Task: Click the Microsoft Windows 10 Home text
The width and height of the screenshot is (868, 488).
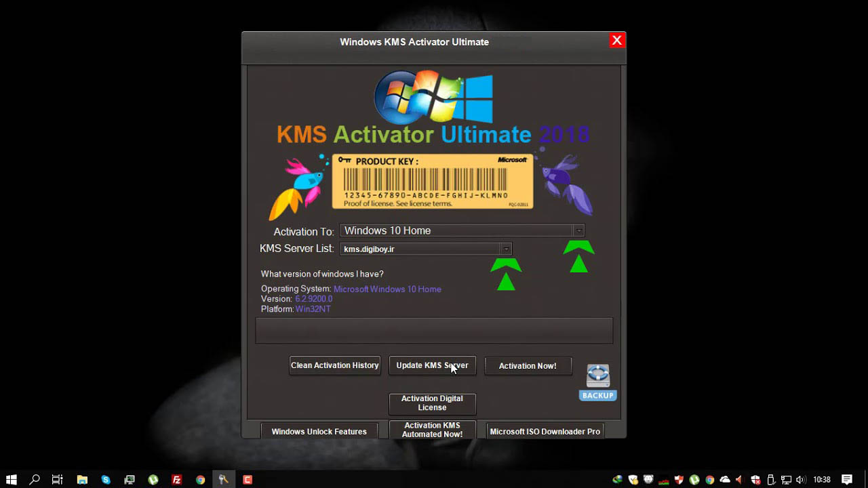Action: click(x=387, y=289)
